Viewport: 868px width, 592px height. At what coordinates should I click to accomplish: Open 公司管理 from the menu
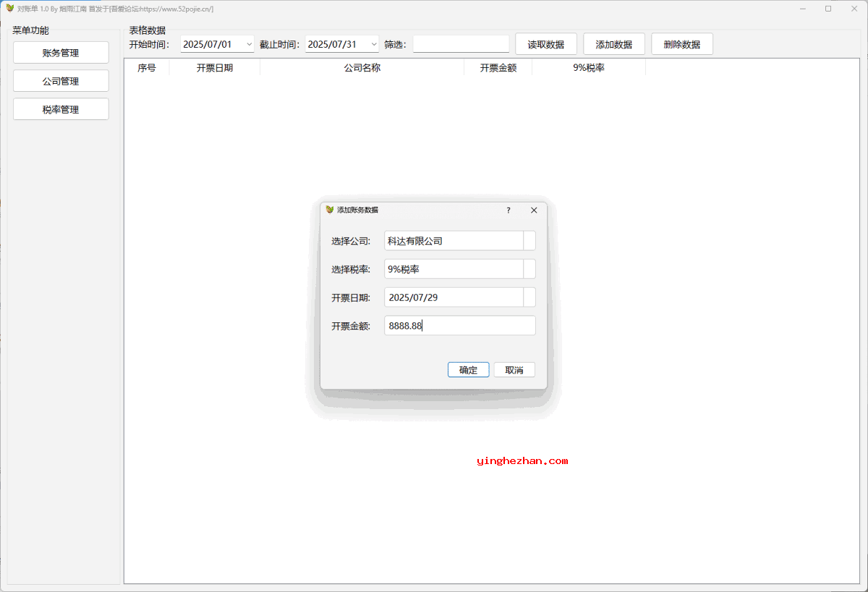61,81
